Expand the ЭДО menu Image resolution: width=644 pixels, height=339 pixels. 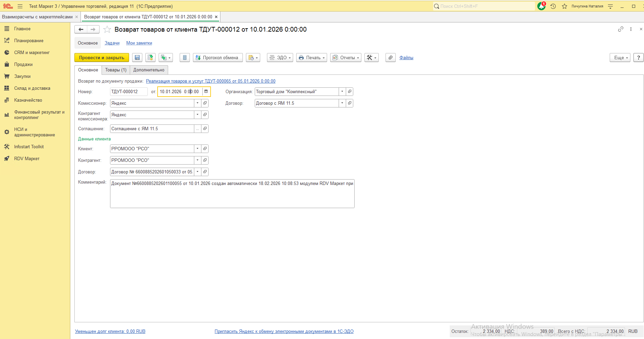(x=280, y=58)
